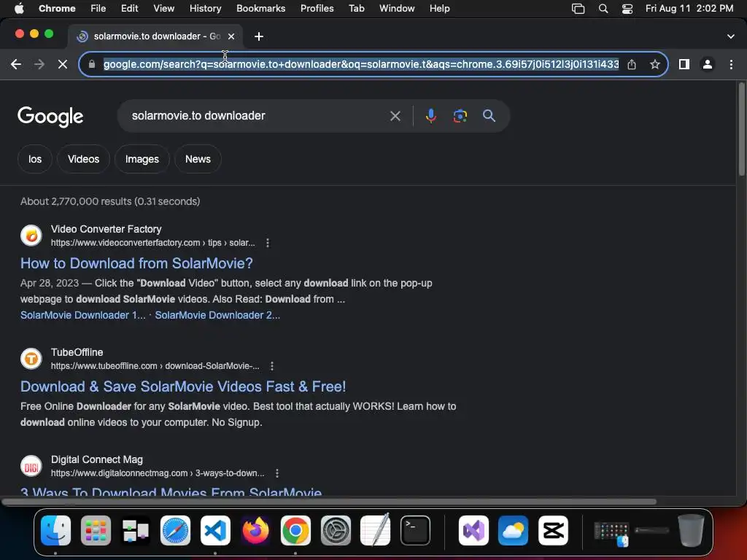
Task: Expand the tab search chevron
Action: [x=731, y=36]
